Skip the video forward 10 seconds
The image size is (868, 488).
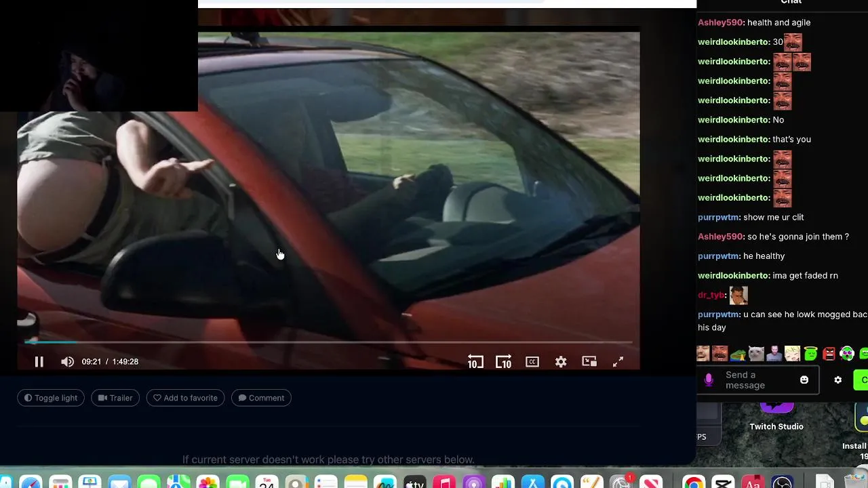(x=503, y=362)
